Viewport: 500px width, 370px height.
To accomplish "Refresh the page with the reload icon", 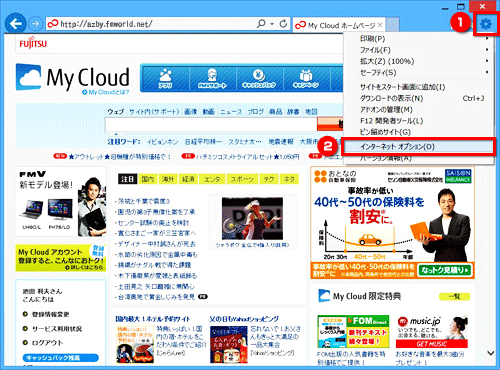I will point(283,24).
